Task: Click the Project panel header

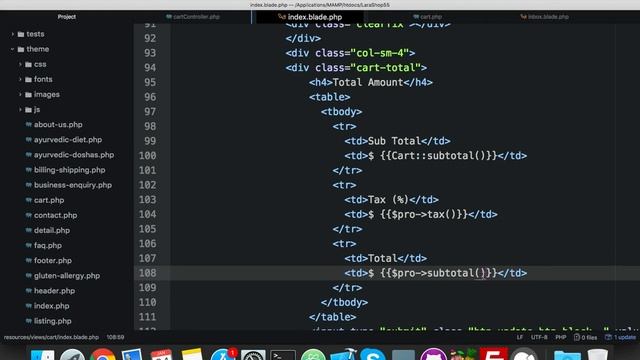Action: (67, 17)
